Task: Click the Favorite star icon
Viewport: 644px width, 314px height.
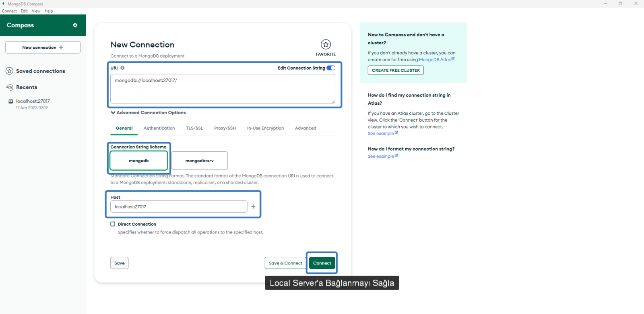Action: 326,44
